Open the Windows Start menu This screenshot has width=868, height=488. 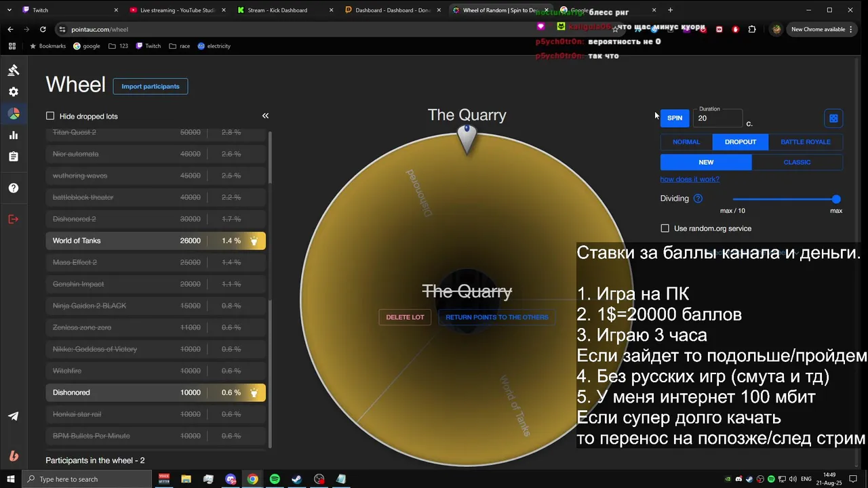coord(10,479)
